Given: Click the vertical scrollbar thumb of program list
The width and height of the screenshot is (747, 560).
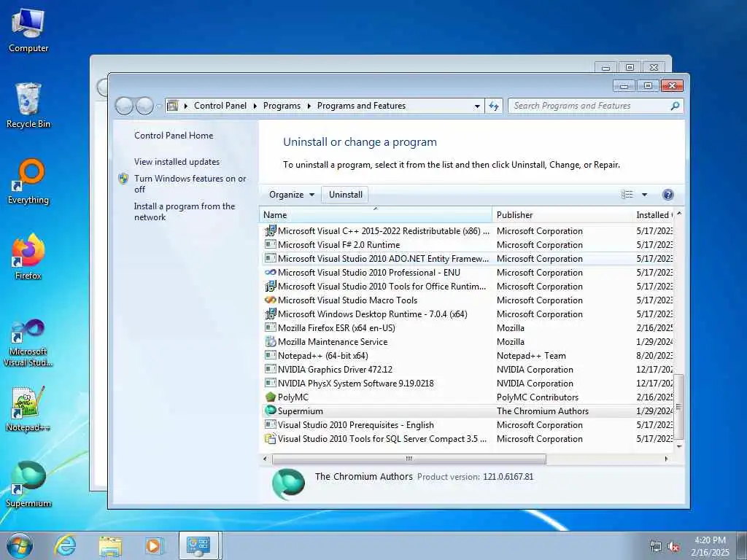Looking at the screenshot, I should pyautogui.click(x=679, y=407).
